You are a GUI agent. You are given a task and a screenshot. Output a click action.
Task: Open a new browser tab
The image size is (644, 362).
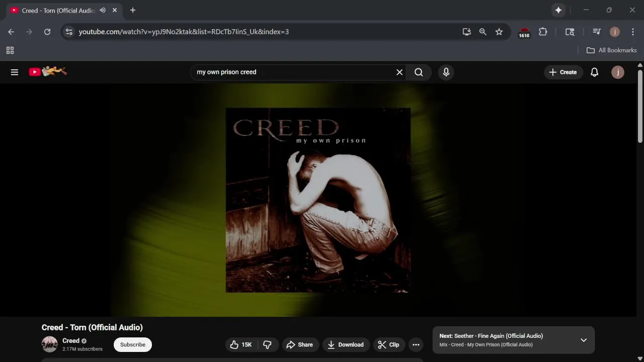coord(133,10)
